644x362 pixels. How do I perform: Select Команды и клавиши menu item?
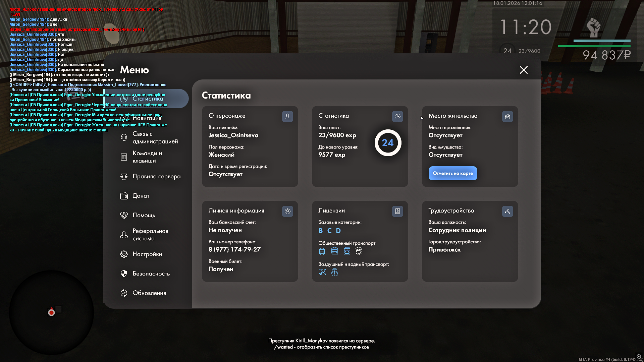(x=148, y=157)
